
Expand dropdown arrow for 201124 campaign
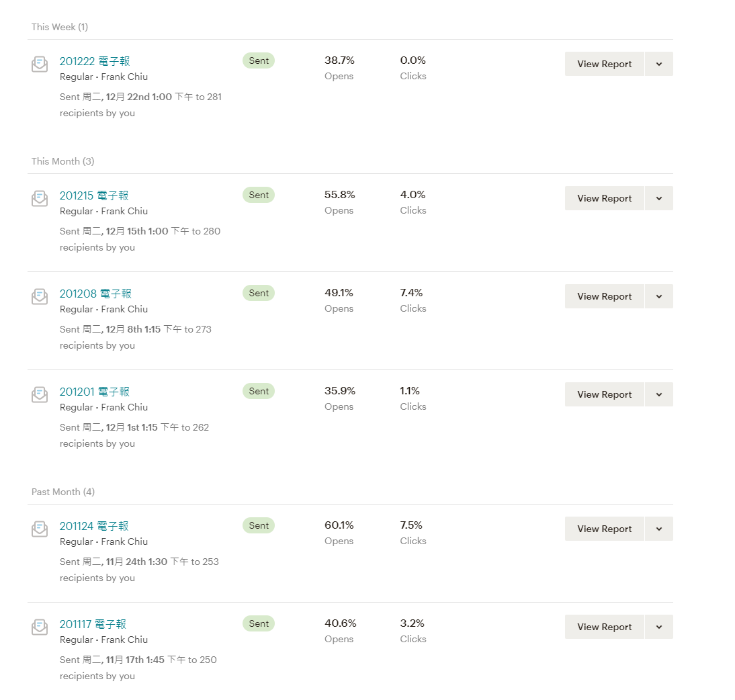coord(659,529)
